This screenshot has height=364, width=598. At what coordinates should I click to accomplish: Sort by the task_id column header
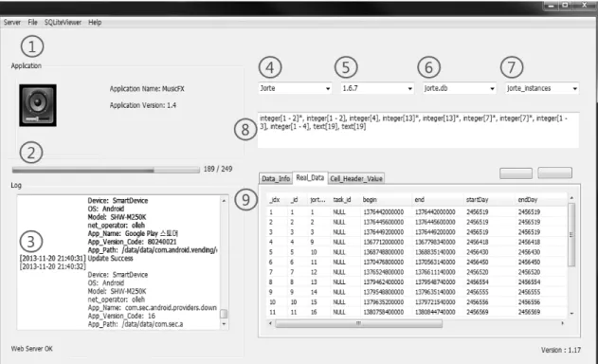pos(342,200)
